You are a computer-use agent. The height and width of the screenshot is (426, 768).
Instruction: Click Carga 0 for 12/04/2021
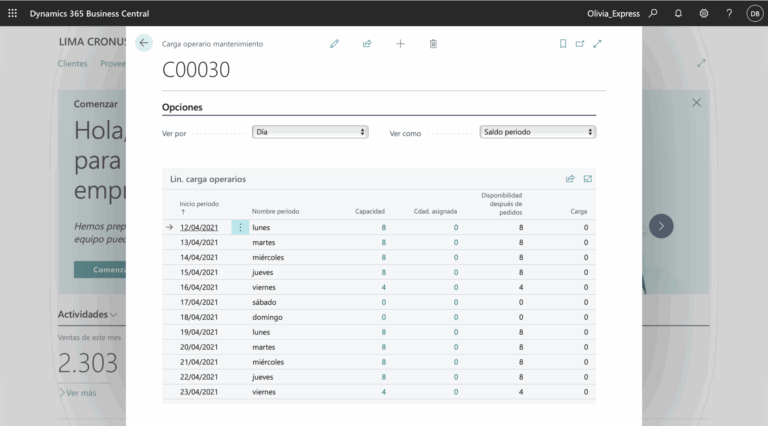(x=586, y=227)
